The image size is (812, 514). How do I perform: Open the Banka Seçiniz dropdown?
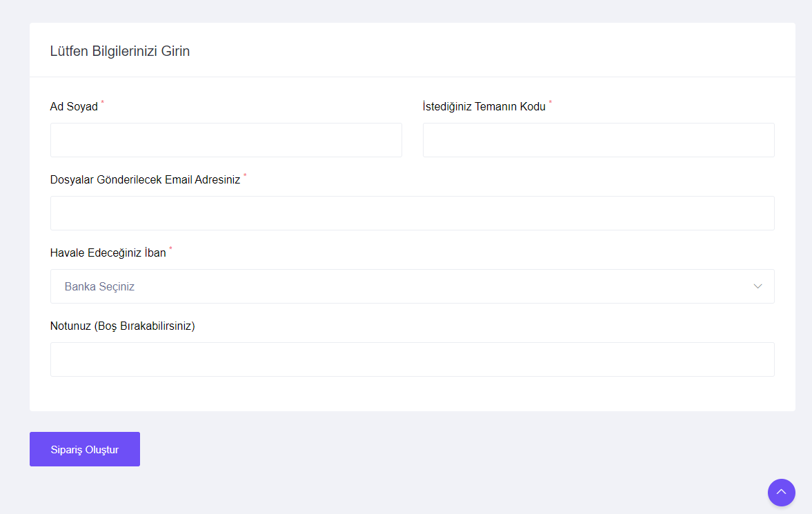[413, 286]
